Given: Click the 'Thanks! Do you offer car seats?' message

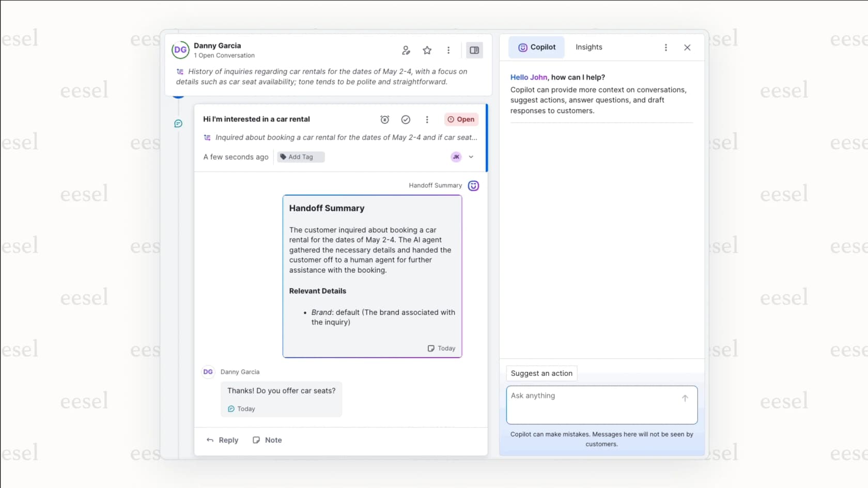Looking at the screenshot, I should (281, 391).
